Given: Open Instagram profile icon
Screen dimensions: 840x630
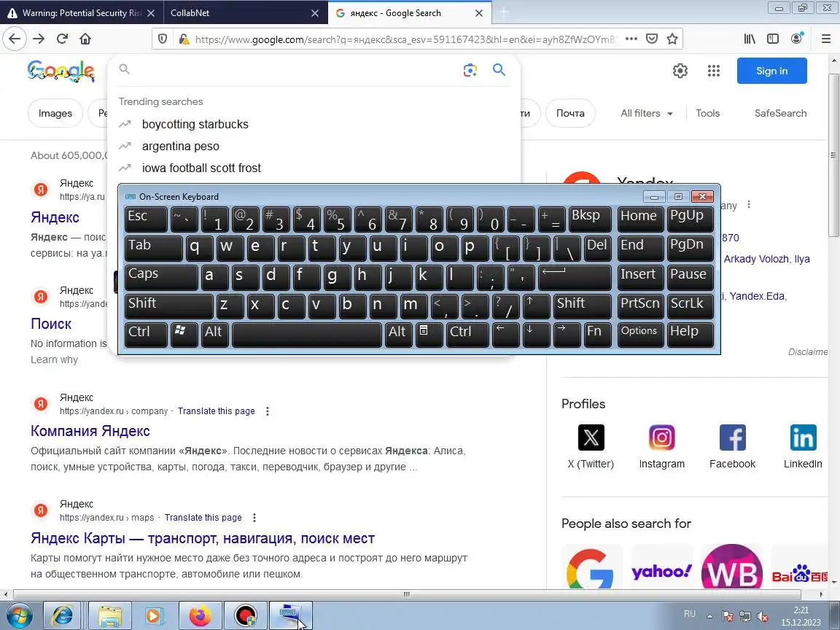Looking at the screenshot, I should [x=661, y=437].
